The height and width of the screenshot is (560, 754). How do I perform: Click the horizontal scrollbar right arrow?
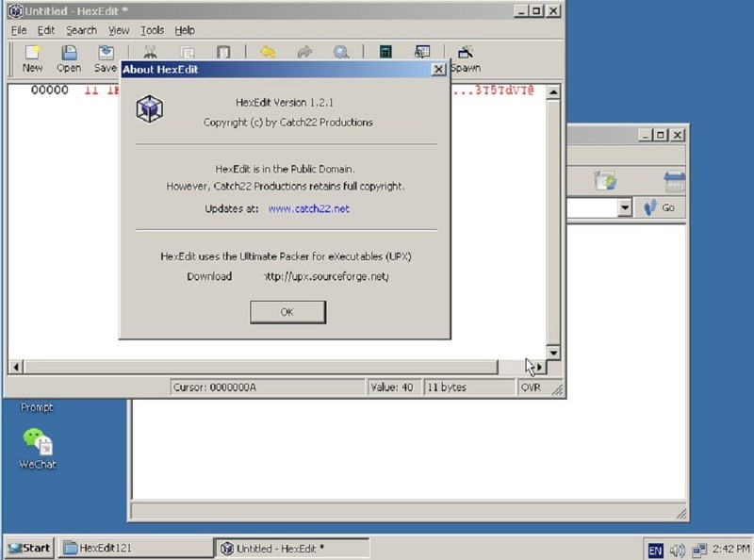539,367
